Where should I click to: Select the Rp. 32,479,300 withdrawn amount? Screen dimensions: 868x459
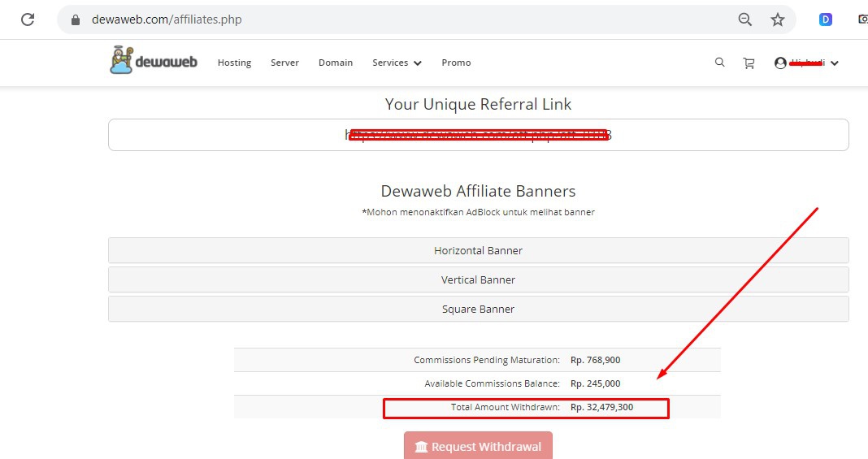[x=601, y=407]
